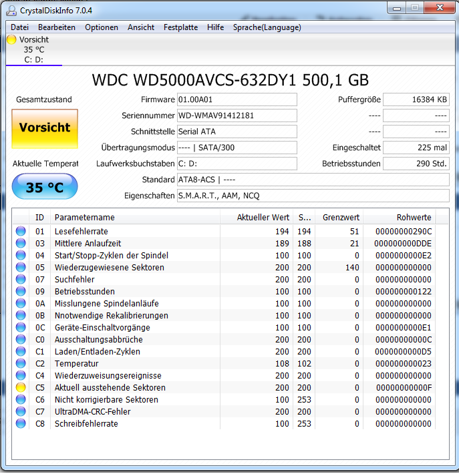Click the info field showing 290 Std.

coord(416,164)
